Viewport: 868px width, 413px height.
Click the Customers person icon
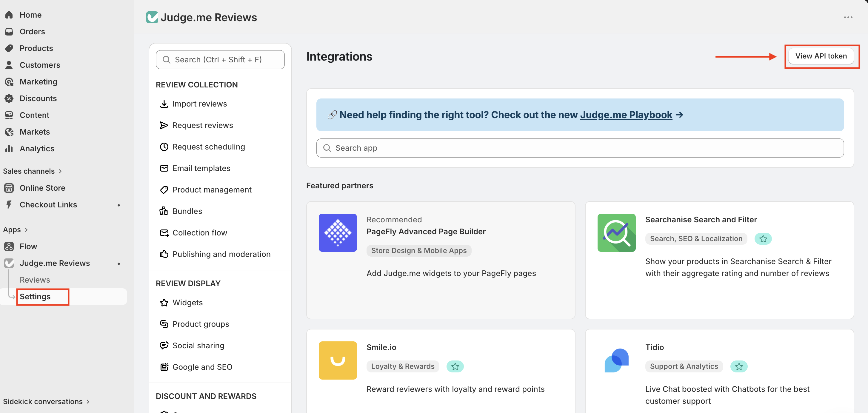[x=9, y=65]
